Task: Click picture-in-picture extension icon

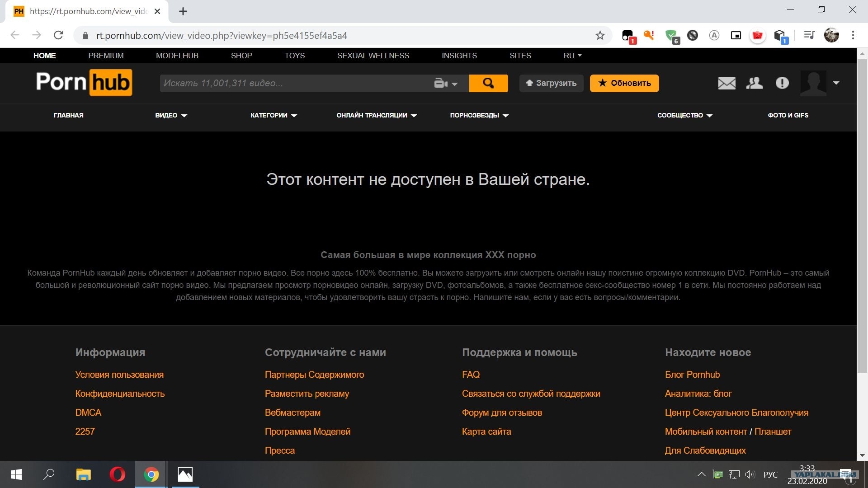Action: pos(736,35)
